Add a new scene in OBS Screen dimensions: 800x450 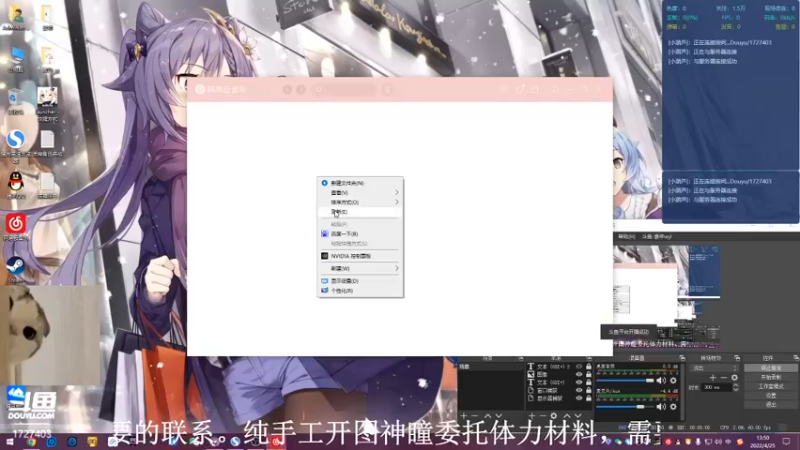pyautogui.click(x=464, y=416)
